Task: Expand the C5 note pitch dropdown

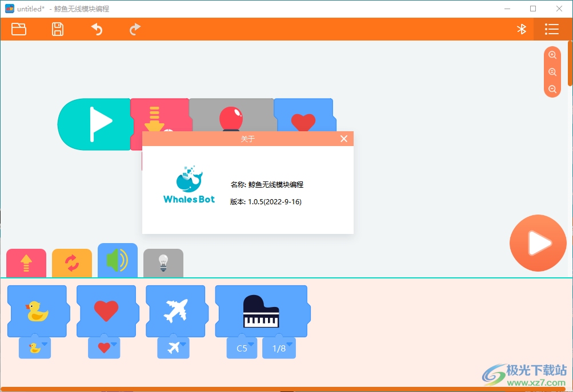Action: pyautogui.click(x=242, y=347)
